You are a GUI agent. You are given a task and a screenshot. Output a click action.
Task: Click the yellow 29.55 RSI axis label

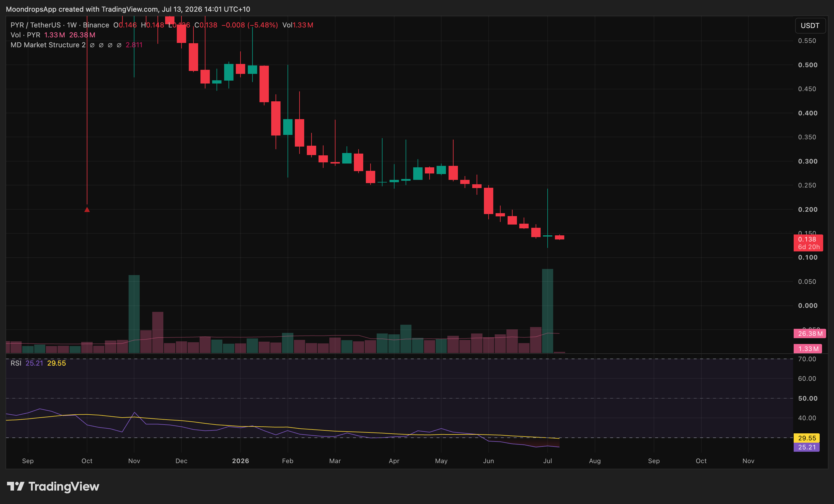(x=807, y=438)
